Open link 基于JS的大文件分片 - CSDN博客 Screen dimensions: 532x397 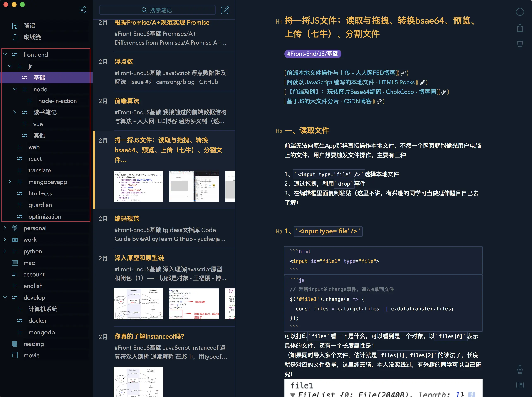pyautogui.click(x=329, y=101)
